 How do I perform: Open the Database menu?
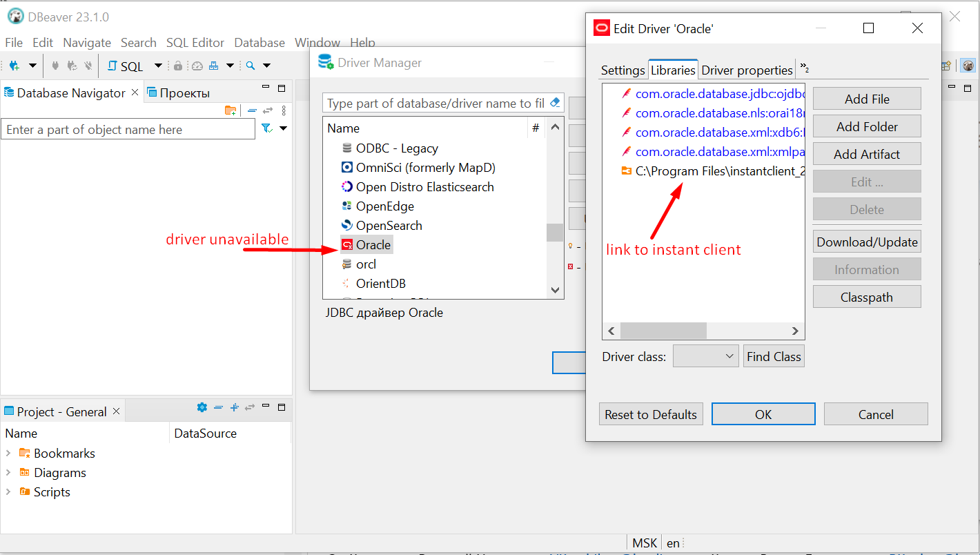coord(259,42)
